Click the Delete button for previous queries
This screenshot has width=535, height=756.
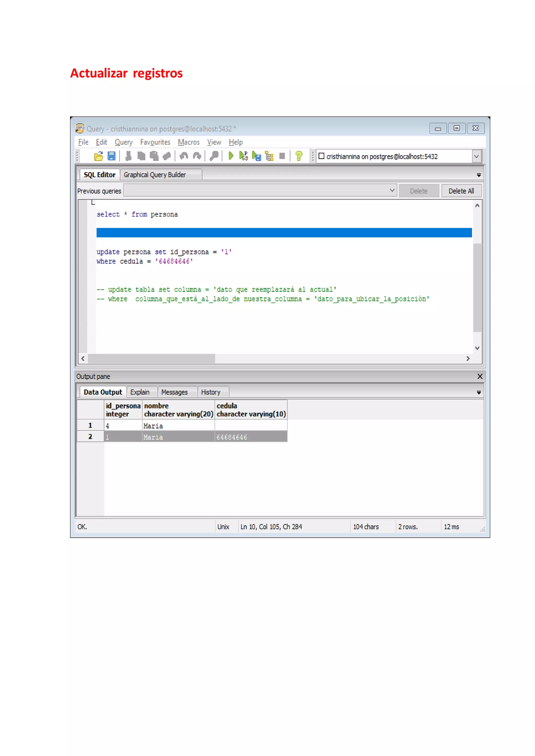(x=419, y=191)
